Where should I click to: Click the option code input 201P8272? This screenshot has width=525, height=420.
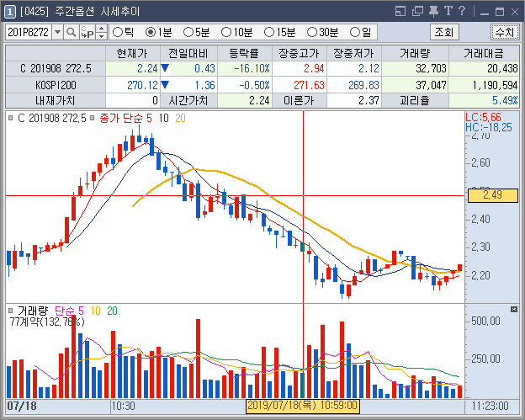pyautogui.click(x=29, y=32)
